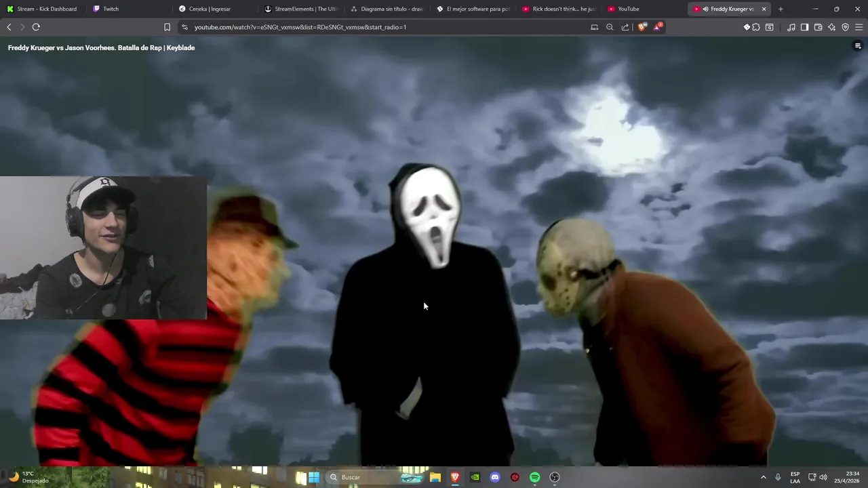
Task: Open the 13°C Despejado weather widget
Action: [28, 477]
